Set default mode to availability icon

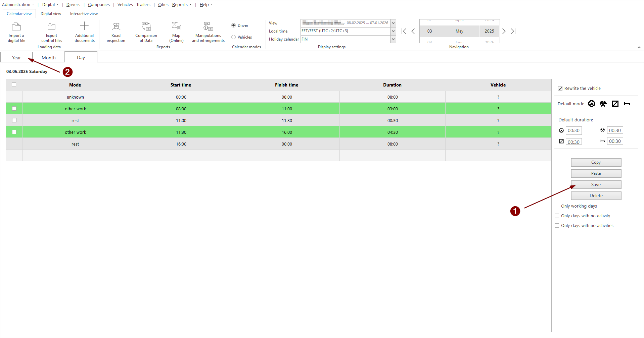615,104
